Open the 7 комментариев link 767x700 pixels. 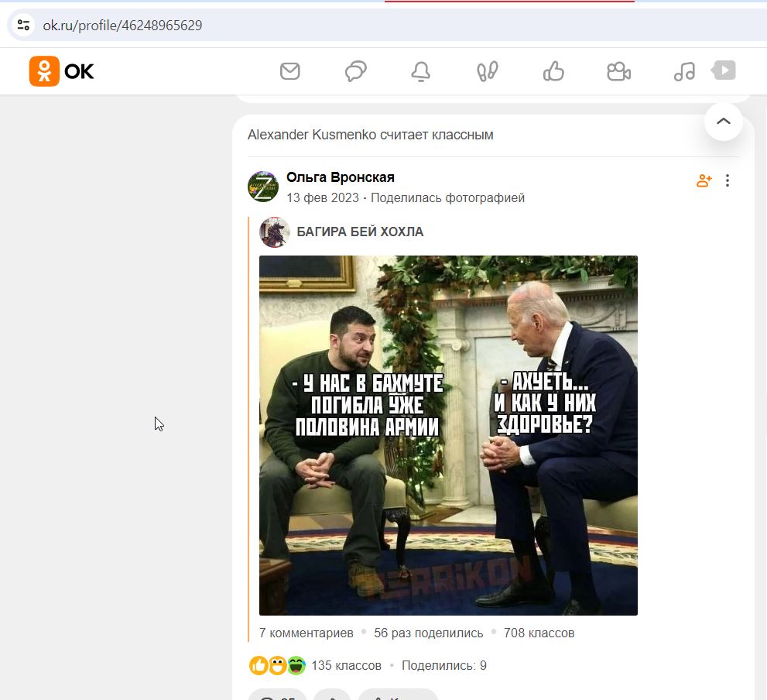click(x=306, y=633)
